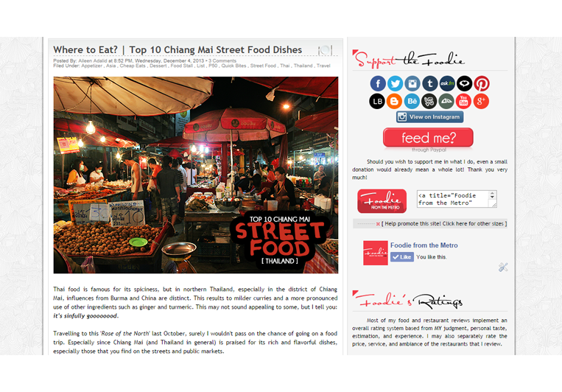Click the View on Instagram button

[429, 117]
